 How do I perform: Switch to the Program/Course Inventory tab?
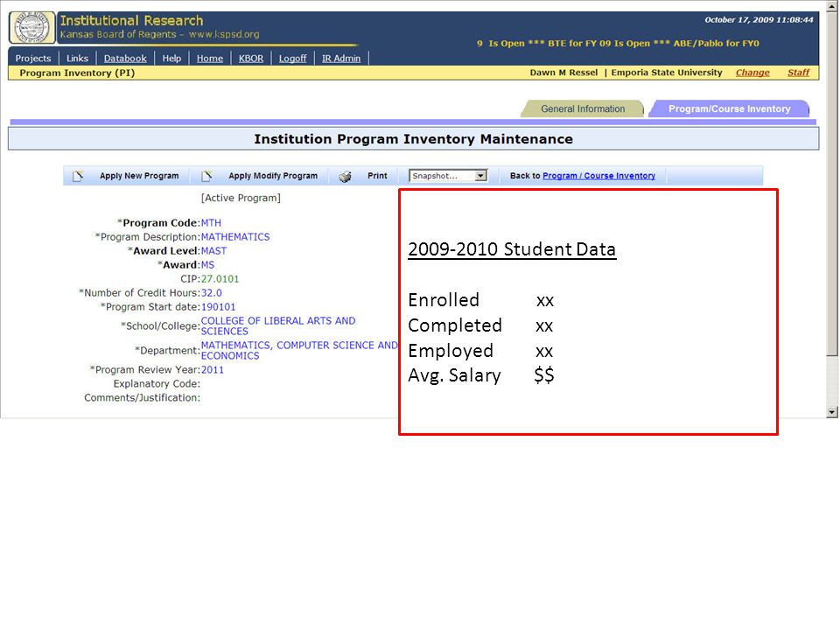point(729,108)
